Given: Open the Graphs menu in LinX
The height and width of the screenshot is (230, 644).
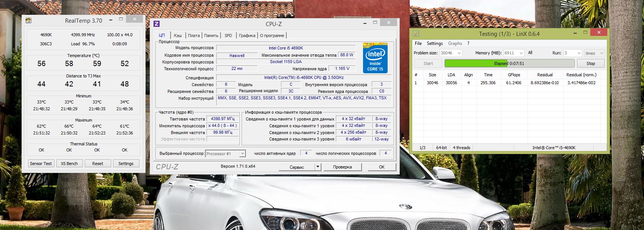Looking at the screenshot, I should coord(455,43).
